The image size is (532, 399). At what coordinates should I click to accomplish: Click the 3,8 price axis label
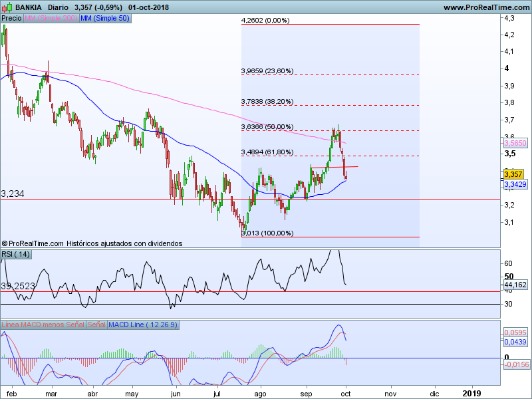509,102
